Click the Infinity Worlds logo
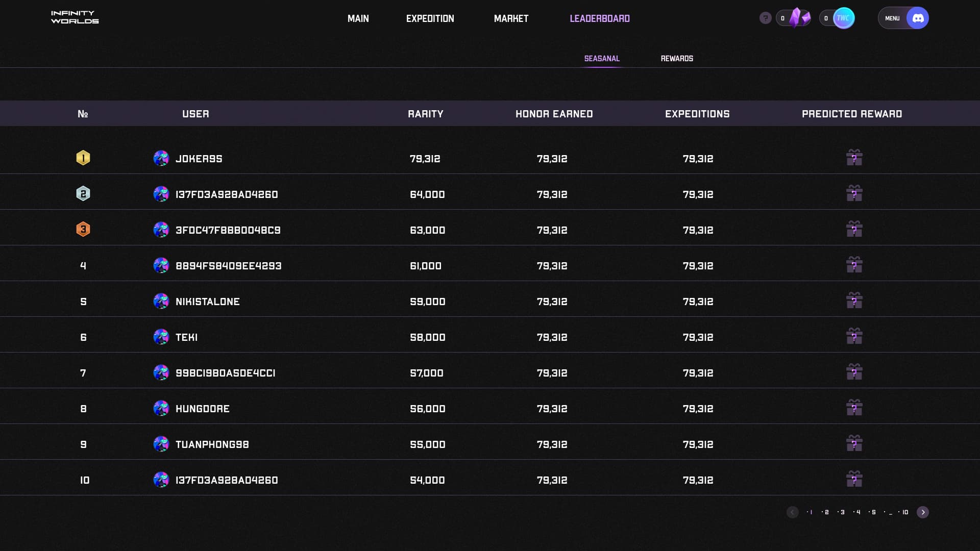 pyautogui.click(x=75, y=17)
